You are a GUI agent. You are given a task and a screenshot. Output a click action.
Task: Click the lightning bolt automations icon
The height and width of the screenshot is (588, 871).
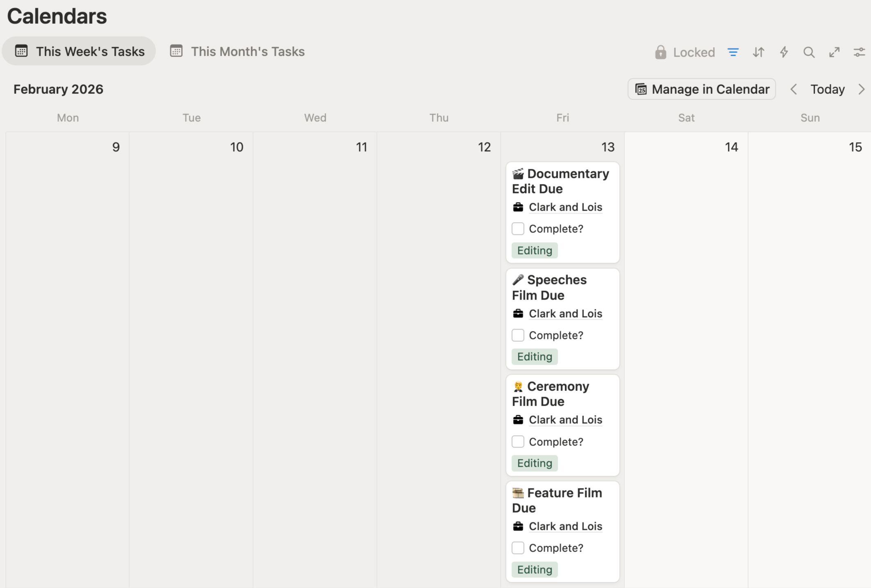tap(784, 52)
